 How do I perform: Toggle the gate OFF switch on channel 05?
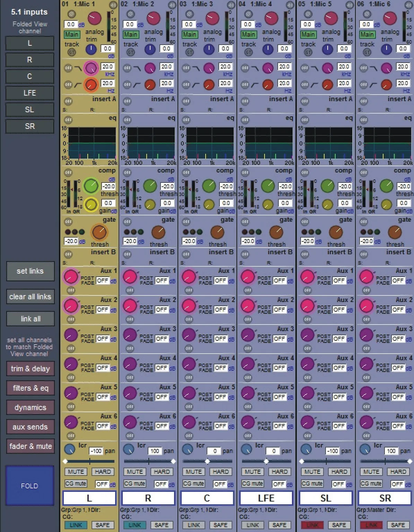pos(305,222)
